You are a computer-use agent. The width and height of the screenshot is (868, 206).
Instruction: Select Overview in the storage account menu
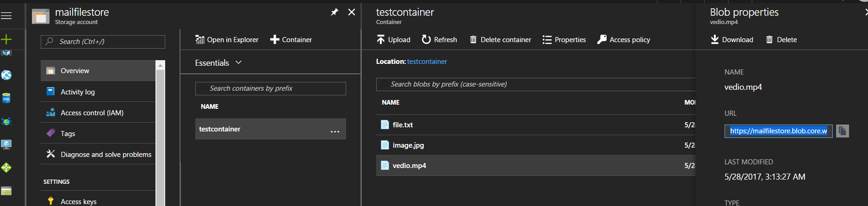click(98, 71)
